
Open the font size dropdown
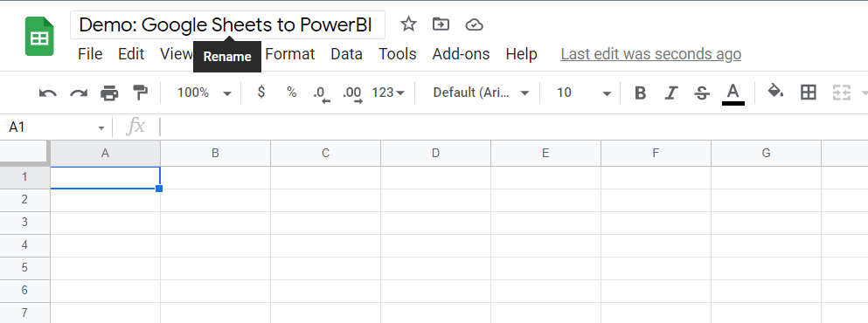[583, 93]
